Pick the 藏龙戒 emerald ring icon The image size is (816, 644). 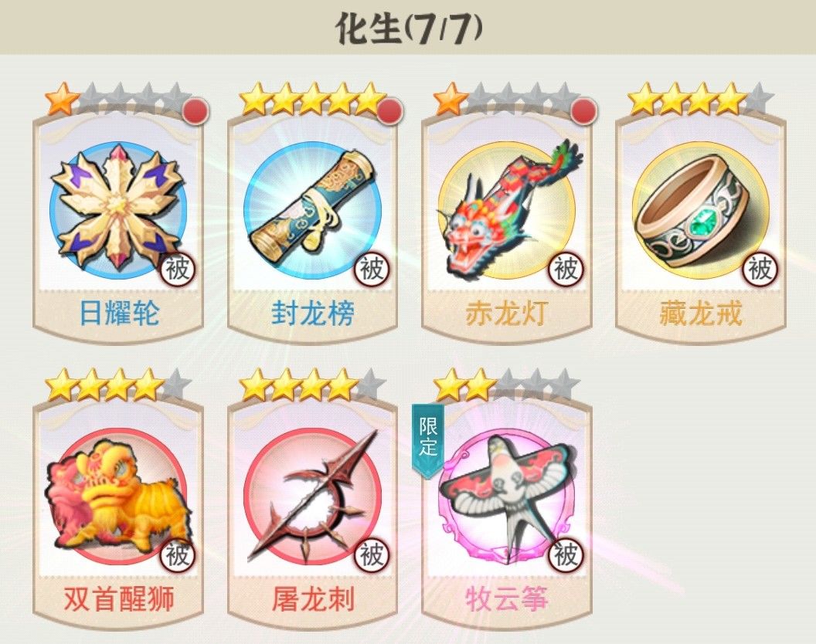pos(700,208)
